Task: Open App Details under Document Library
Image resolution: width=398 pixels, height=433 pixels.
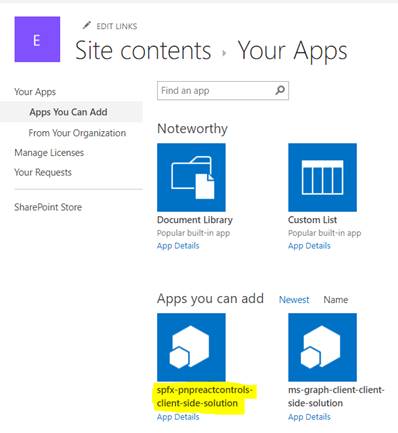Action: coord(178,246)
